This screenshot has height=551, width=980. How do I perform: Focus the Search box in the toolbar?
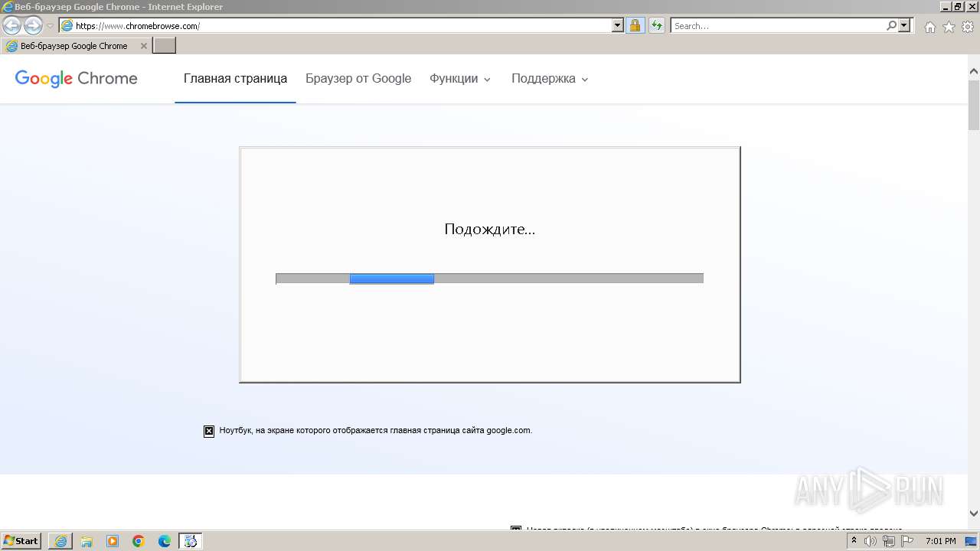pos(778,25)
